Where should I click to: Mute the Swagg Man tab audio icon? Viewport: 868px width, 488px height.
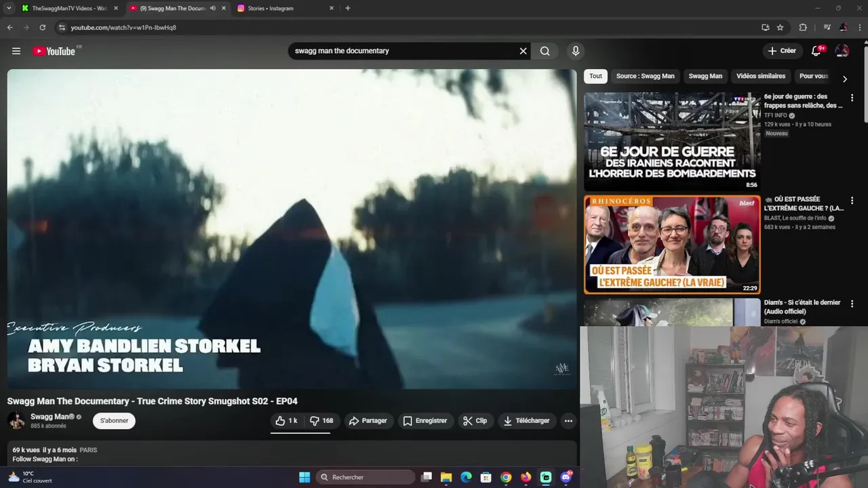(213, 8)
